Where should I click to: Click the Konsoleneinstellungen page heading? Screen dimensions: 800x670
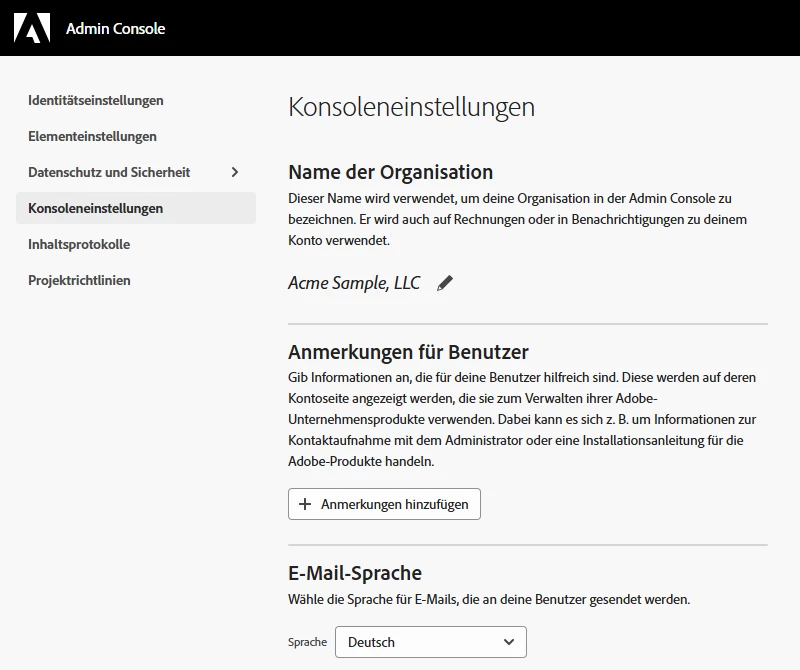click(x=411, y=107)
